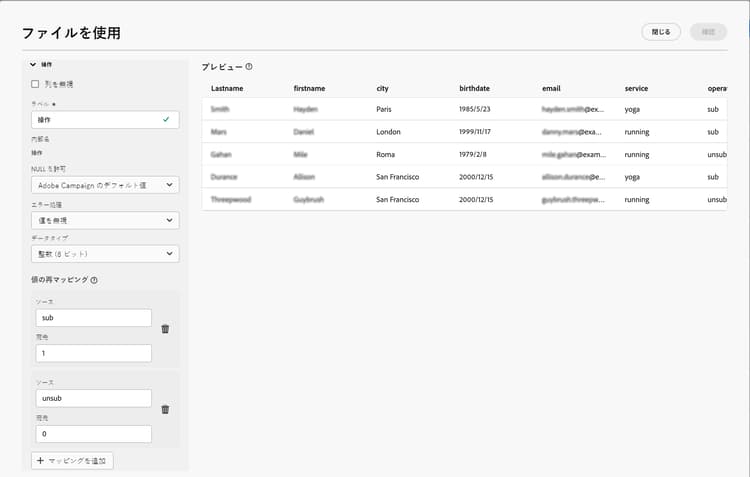Image resolution: width=750 pixels, height=477 pixels.
Task: Click the email column header
Action: coord(551,89)
